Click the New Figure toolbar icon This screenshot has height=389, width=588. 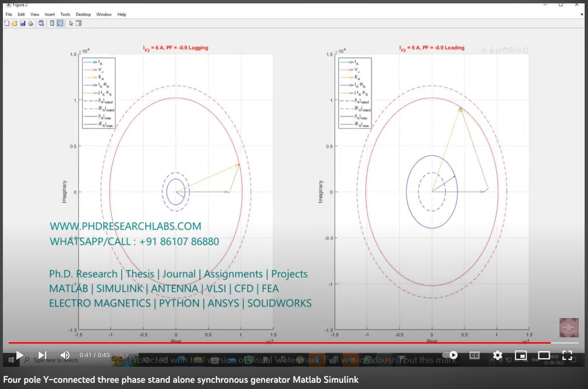pyautogui.click(x=8, y=23)
